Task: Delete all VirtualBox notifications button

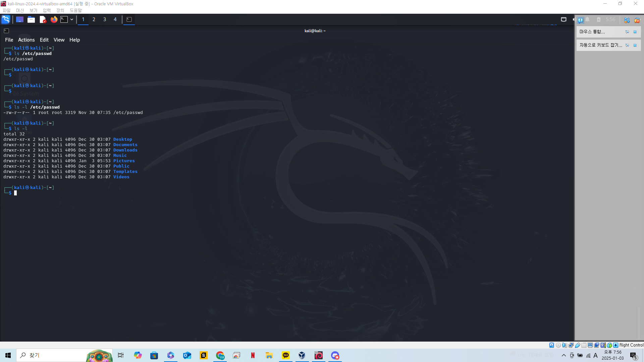Action: pyautogui.click(x=637, y=20)
